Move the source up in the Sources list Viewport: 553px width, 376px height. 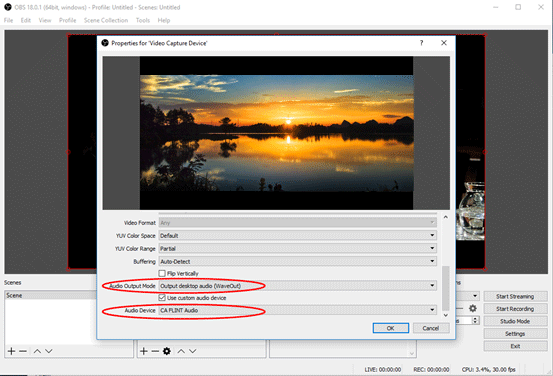pyautogui.click(x=181, y=351)
